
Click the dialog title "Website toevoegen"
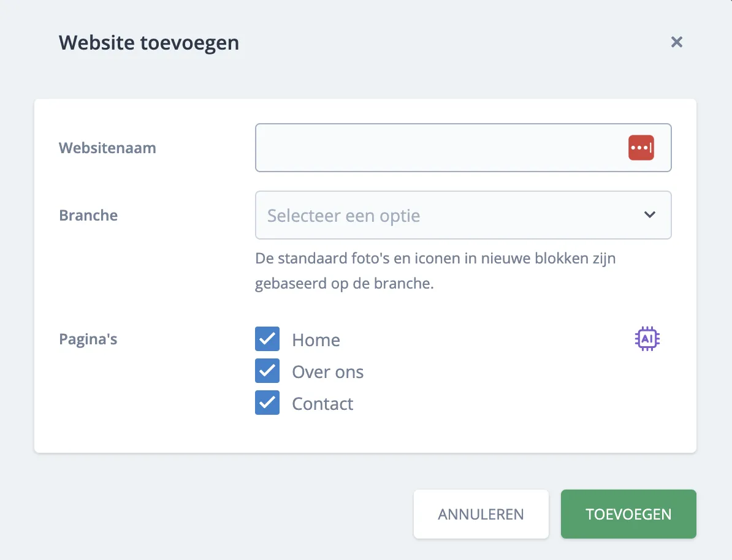pyautogui.click(x=148, y=42)
